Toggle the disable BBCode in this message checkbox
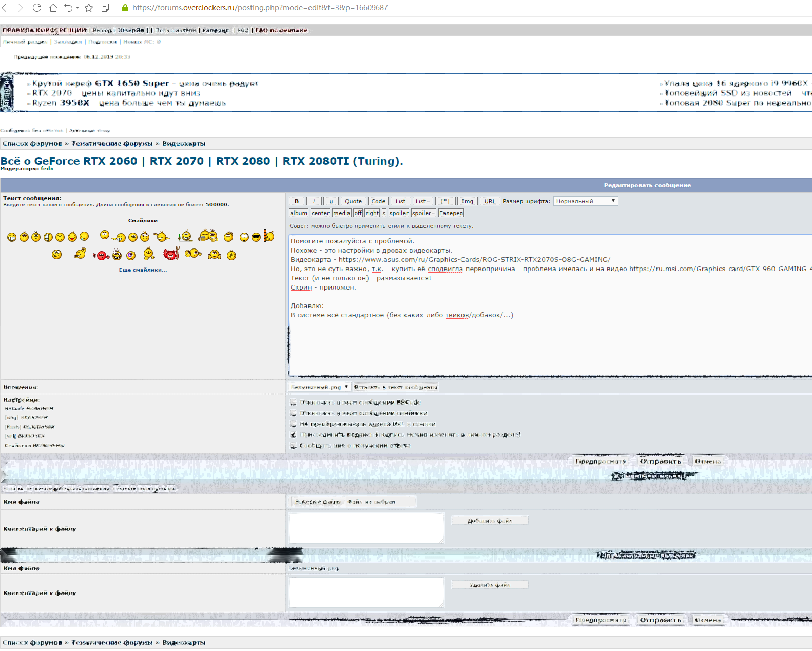Viewport: 812px width, 651px height. 293,403
